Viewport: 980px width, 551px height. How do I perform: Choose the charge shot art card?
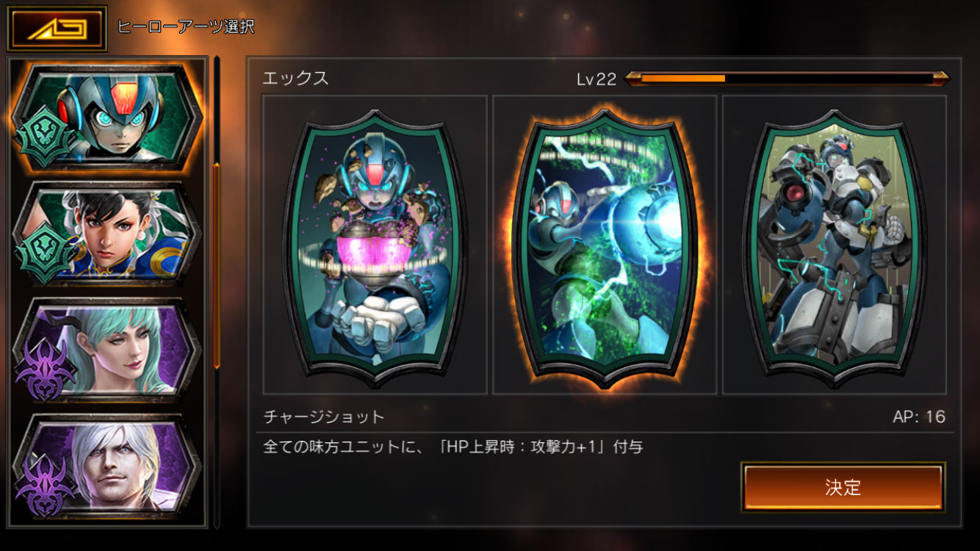click(605, 245)
